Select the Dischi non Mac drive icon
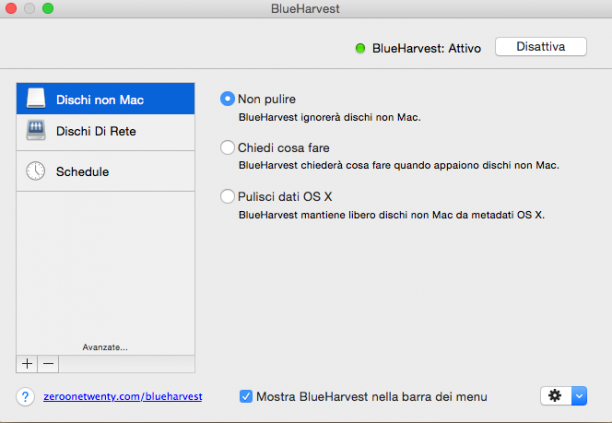The height and width of the screenshot is (423, 612). click(x=36, y=98)
